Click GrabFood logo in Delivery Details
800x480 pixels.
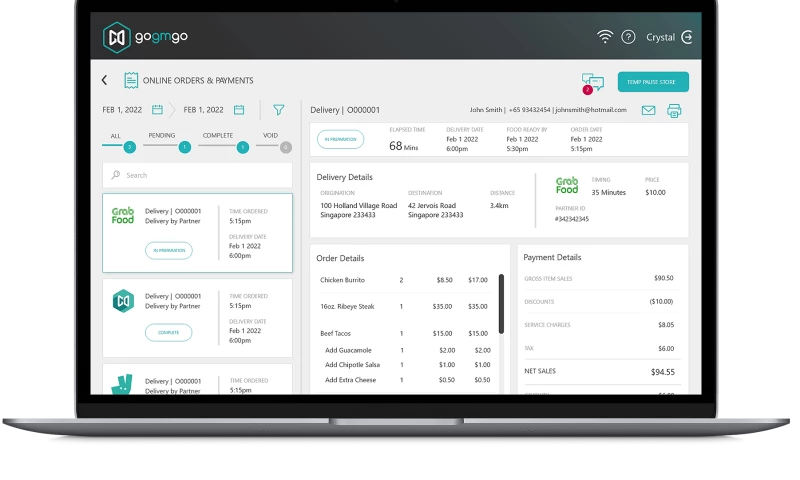click(x=567, y=185)
